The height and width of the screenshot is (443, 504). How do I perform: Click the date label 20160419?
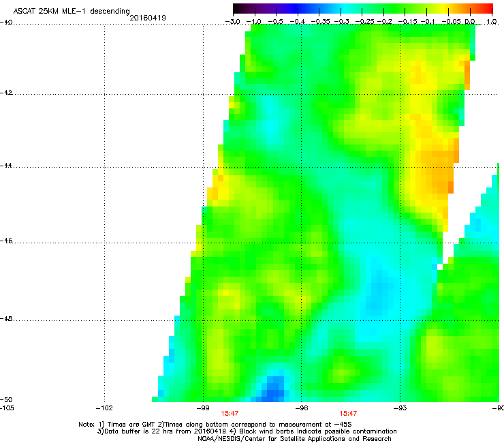pyautogui.click(x=148, y=18)
